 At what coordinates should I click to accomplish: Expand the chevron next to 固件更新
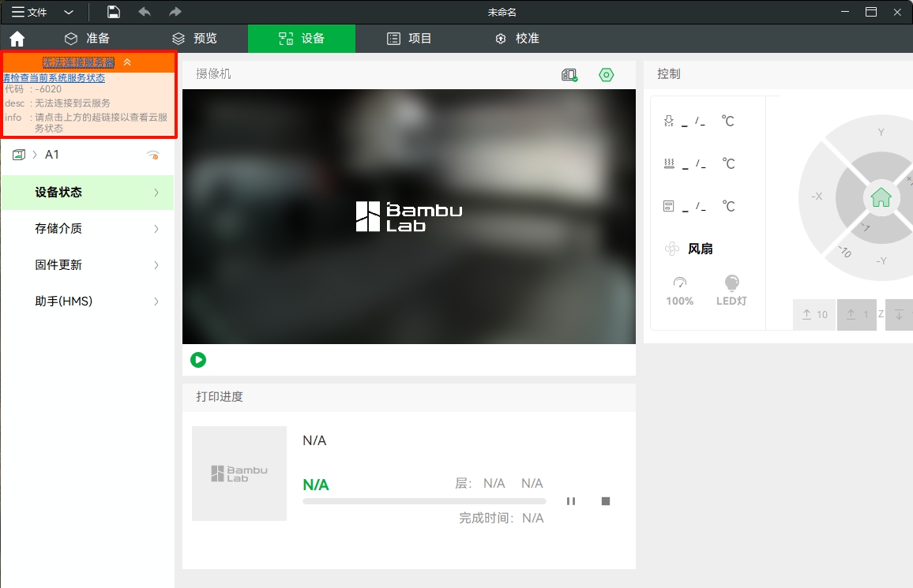click(156, 265)
